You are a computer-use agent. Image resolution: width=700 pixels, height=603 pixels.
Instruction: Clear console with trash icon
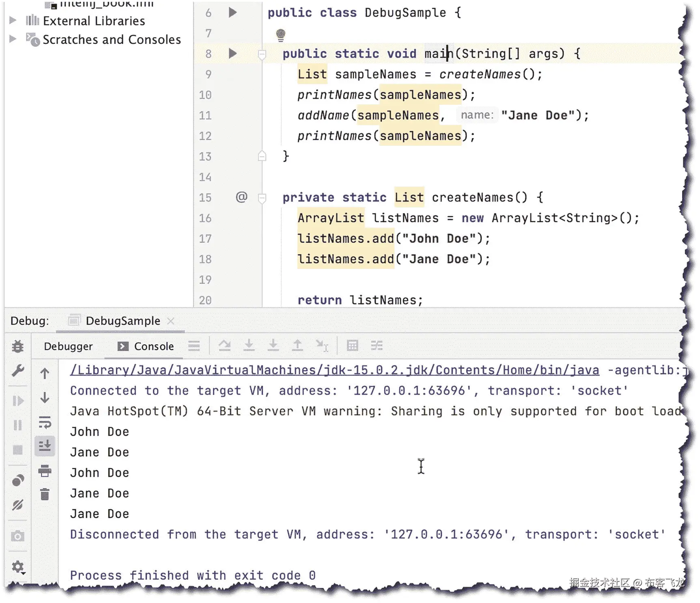pos(45,494)
